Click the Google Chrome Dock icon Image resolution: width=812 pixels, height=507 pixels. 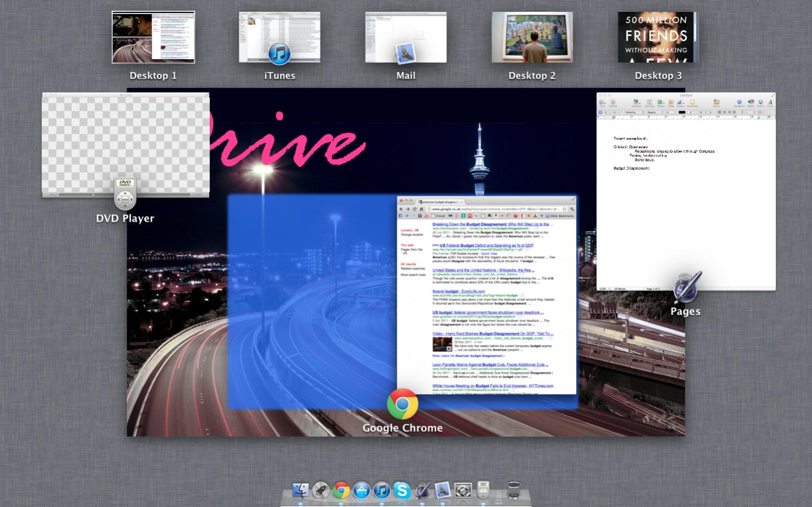[341, 490]
